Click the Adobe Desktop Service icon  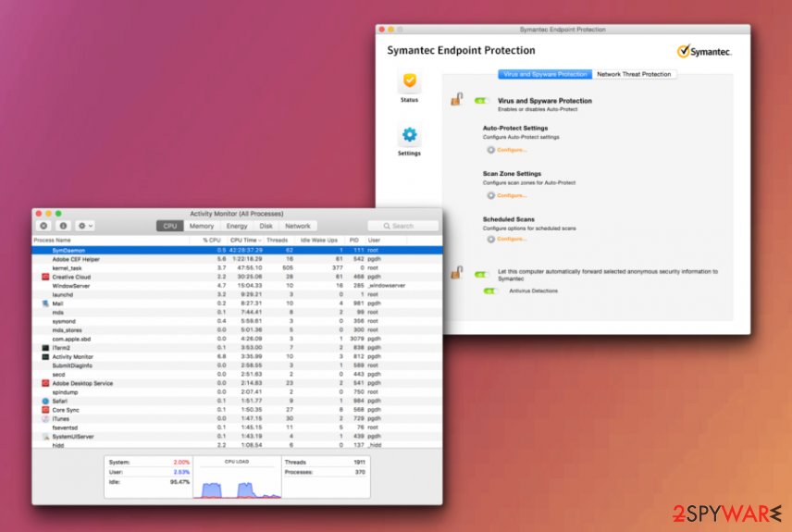(x=45, y=383)
